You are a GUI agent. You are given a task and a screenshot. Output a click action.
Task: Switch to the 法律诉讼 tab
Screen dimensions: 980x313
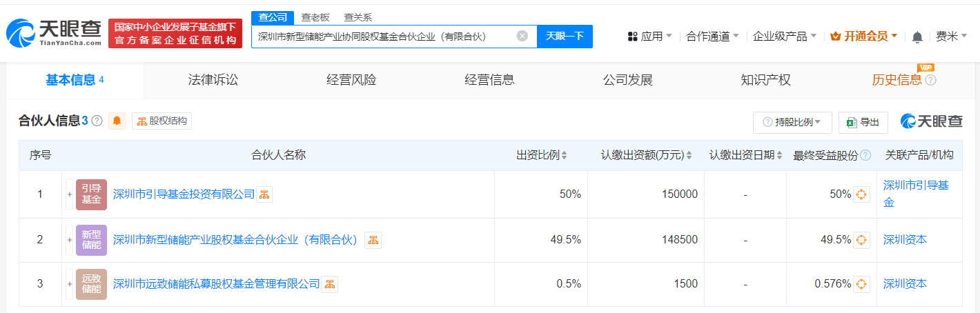pos(213,80)
